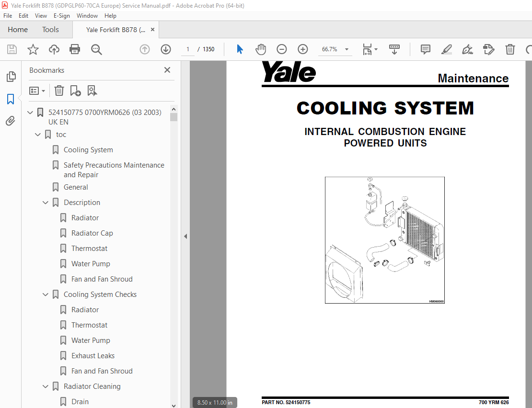This screenshot has width=532, height=408.
Task: Go to previous page arrow
Action: pyautogui.click(x=145, y=49)
